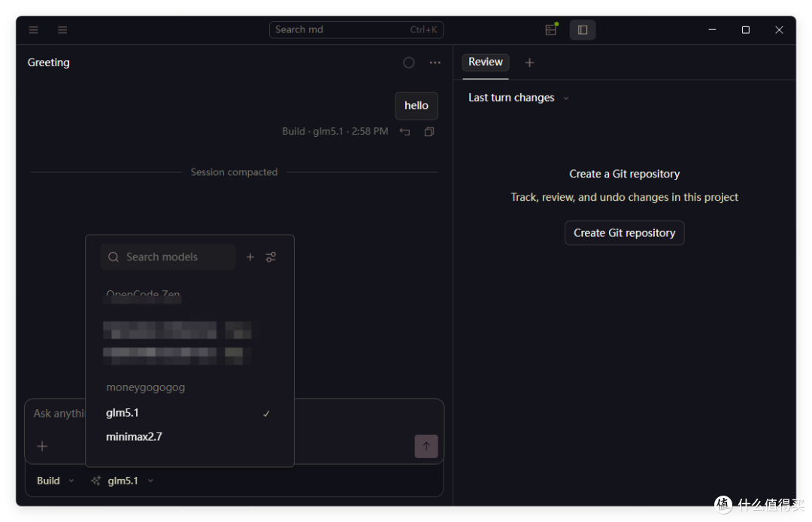Click the Build · glm5.1 · 2:58 PM caption
The width and height of the screenshot is (812, 522).
tap(335, 132)
